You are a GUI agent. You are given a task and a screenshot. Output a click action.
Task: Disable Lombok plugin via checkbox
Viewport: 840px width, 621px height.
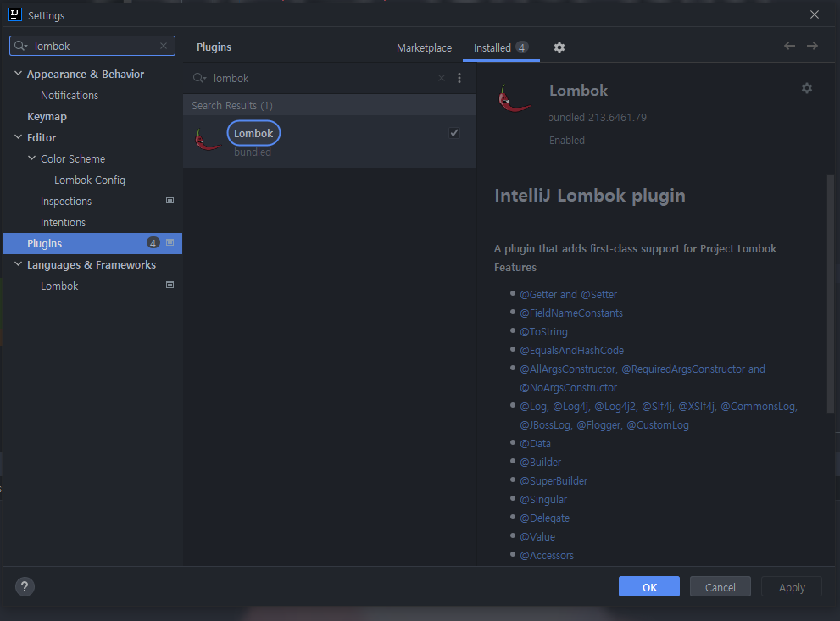(x=454, y=133)
